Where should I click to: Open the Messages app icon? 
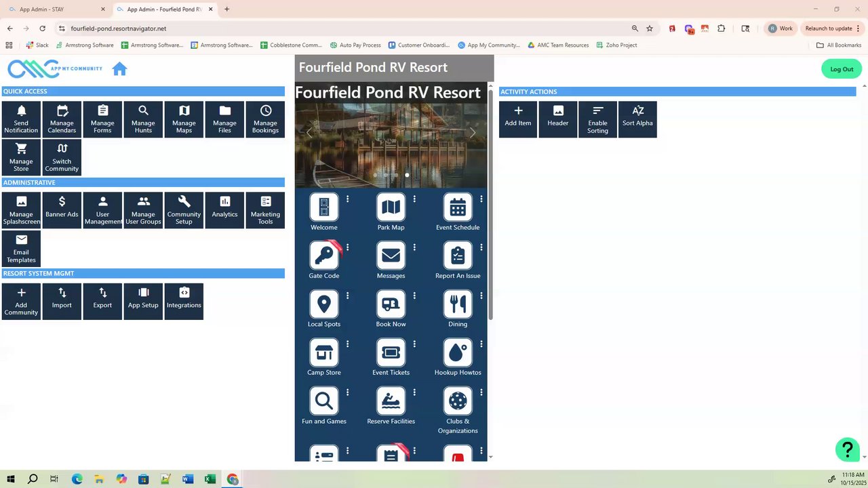(x=391, y=256)
